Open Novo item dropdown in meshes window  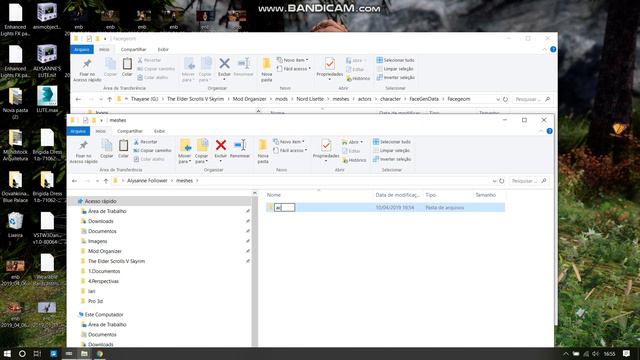289,142
